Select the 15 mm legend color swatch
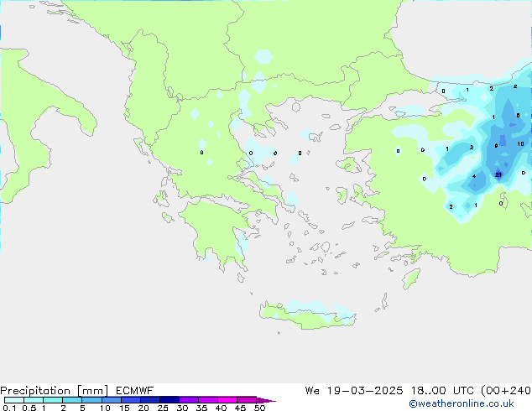Screen dimensions: 532x411 131,400
